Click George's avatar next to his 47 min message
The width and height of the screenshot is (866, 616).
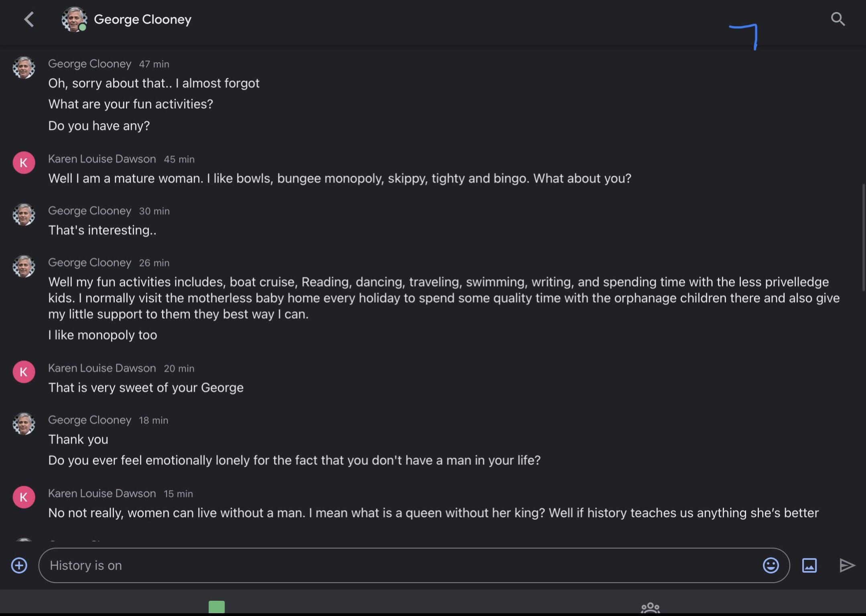coord(23,67)
